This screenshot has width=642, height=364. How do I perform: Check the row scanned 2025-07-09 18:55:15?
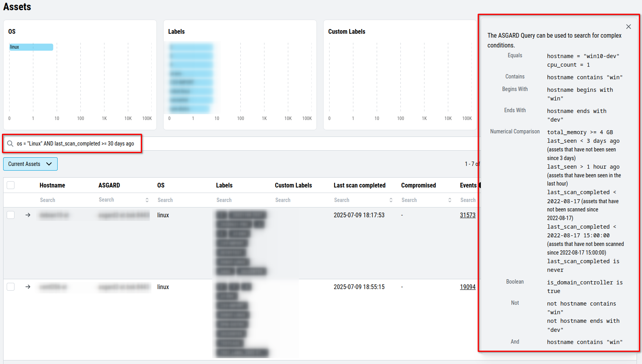[x=11, y=287]
